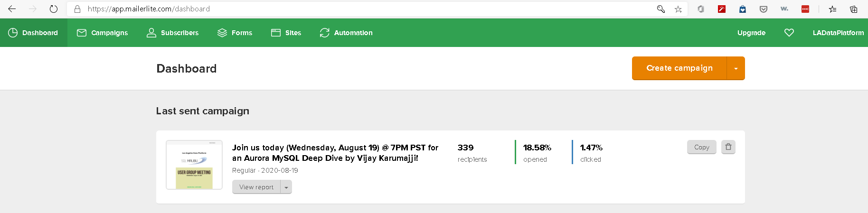Click the Upgrade link
The height and width of the screenshot is (213, 868).
(751, 33)
